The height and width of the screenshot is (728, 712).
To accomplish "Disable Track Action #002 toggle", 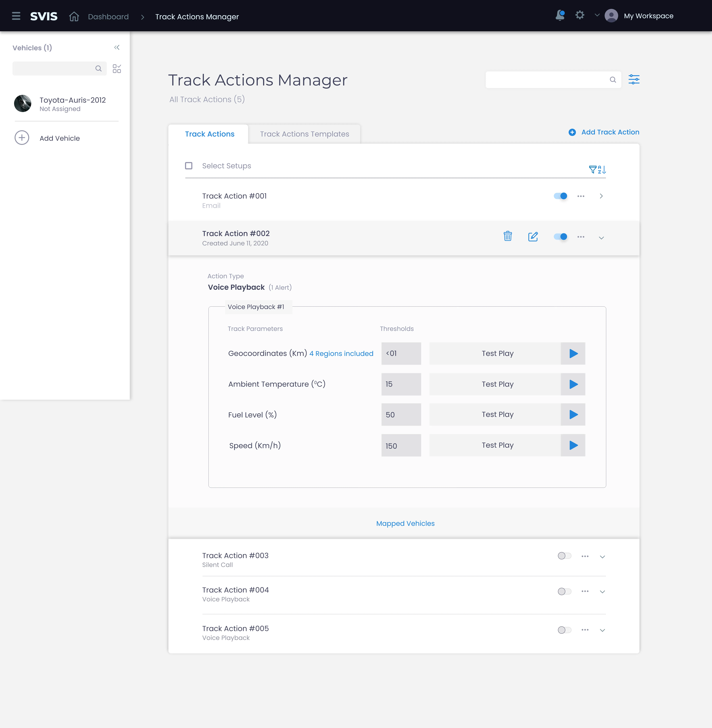I will pyautogui.click(x=561, y=237).
